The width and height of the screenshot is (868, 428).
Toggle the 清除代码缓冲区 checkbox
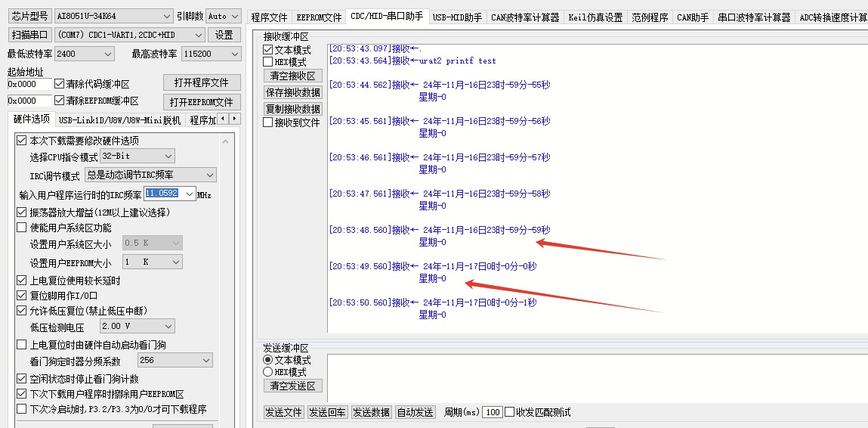tap(60, 84)
